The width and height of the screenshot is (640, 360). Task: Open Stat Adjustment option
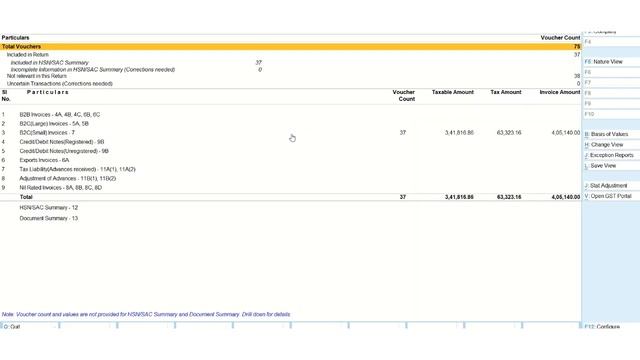point(611,186)
